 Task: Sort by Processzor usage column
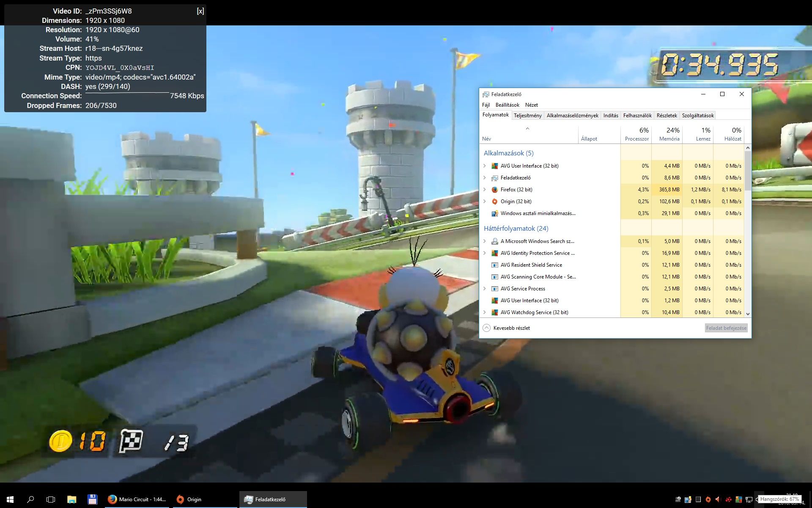pos(636,134)
